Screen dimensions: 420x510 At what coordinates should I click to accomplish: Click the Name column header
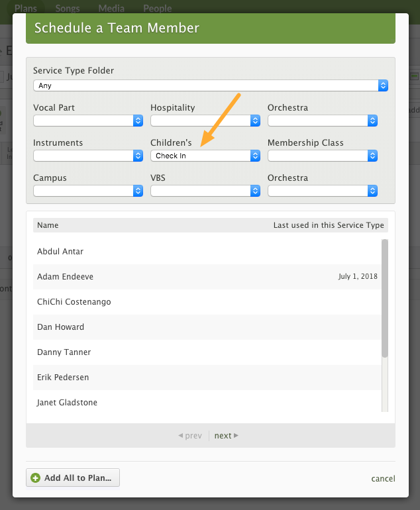click(48, 225)
